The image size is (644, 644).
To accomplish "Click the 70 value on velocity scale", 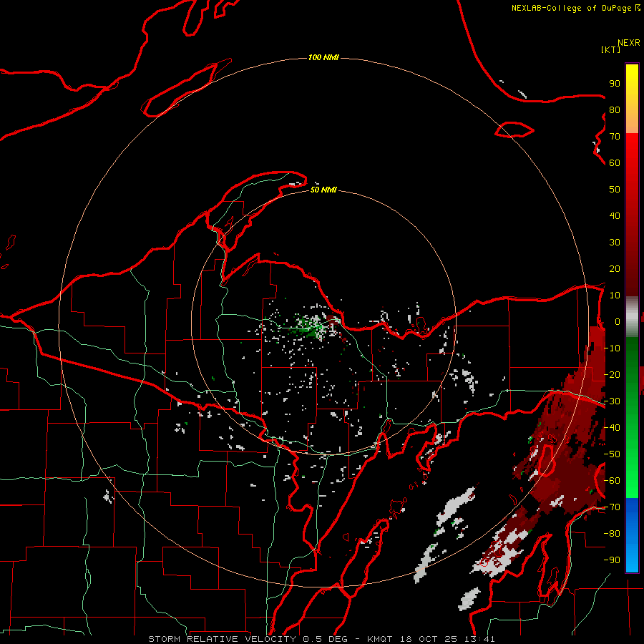I will [x=615, y=137].
